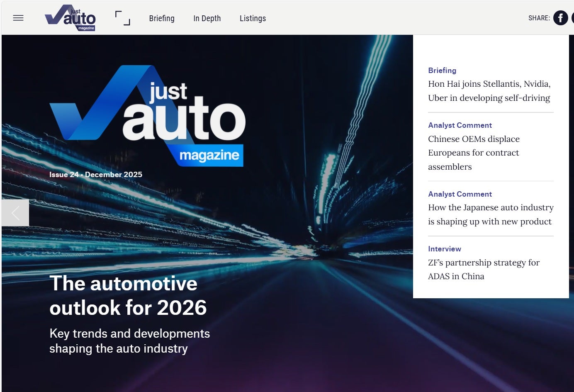Click the Briefing category label in sidebar

[442, 71]
